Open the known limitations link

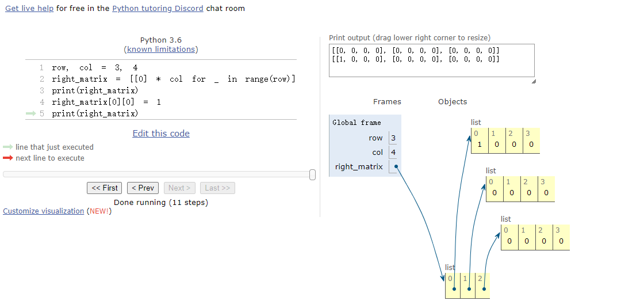[x=161, y=50]
